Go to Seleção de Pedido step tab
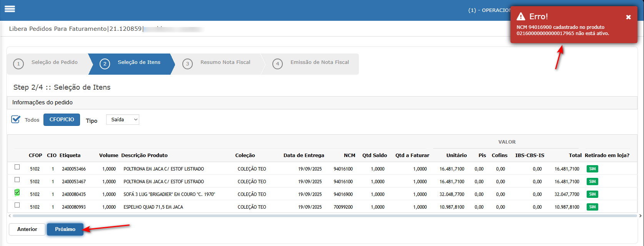The width and height of the screenshot is (644, 246). tap(54, 62)
